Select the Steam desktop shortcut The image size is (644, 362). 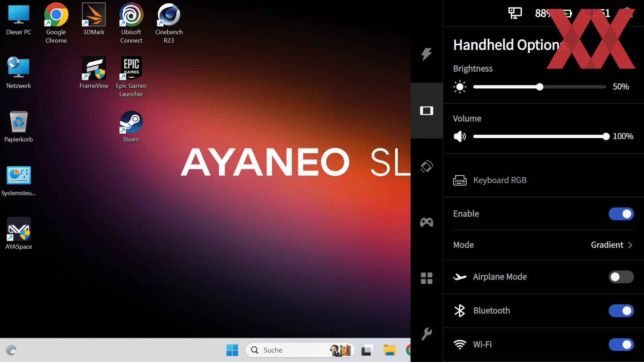point(131,127)
